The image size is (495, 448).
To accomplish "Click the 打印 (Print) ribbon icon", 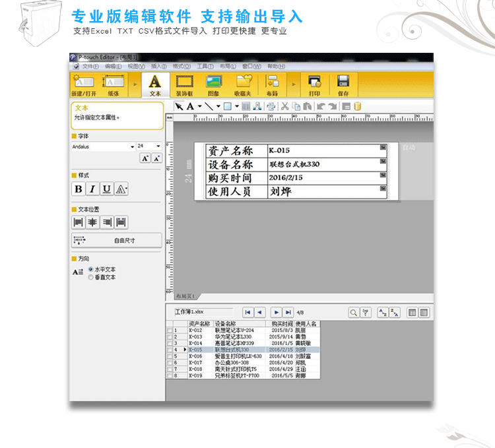I will coord(314,85).
